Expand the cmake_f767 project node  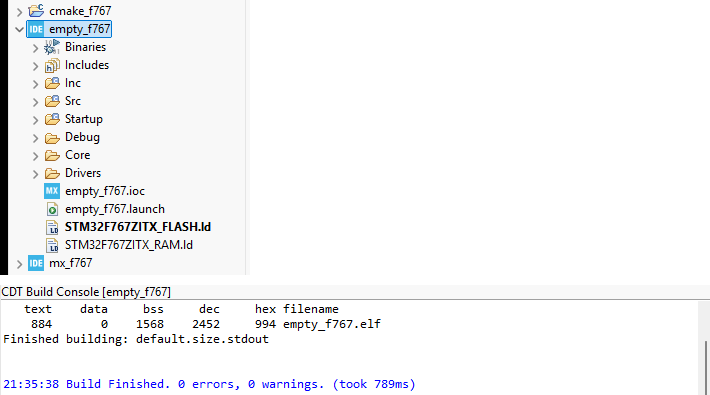coord(19,11)
